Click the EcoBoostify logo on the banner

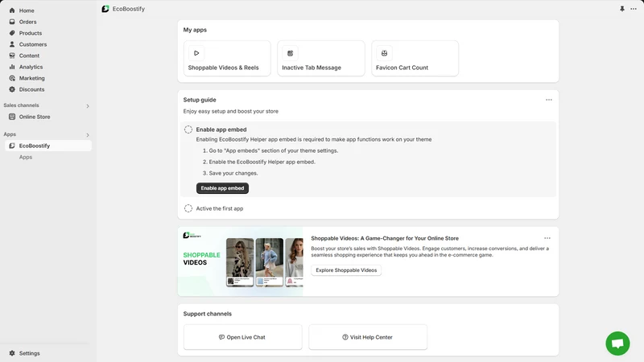[192, 235]
